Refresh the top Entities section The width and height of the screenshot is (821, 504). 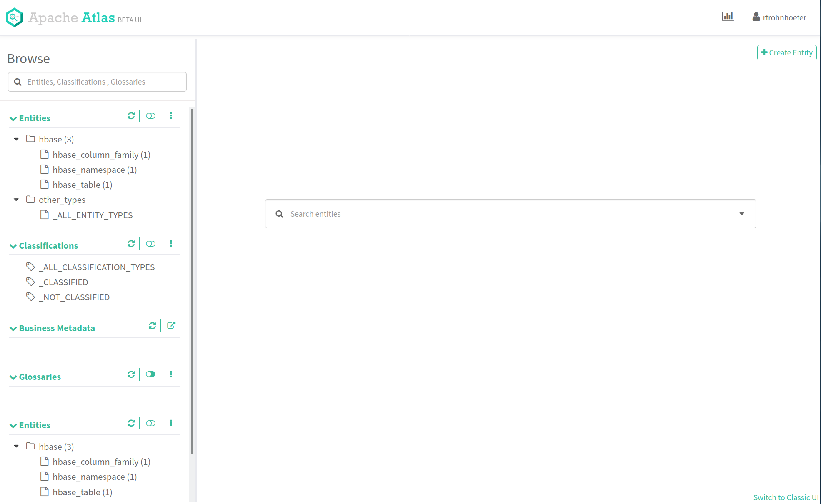[131, 116]
